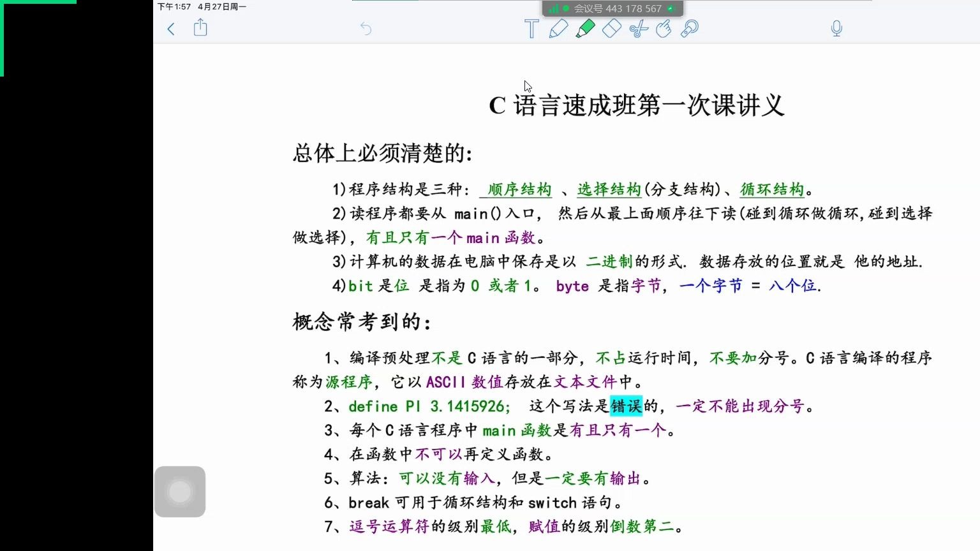Click the signal strength bars in meeting banner
This screenshot has width=980, height=551.
pos(553,8)
